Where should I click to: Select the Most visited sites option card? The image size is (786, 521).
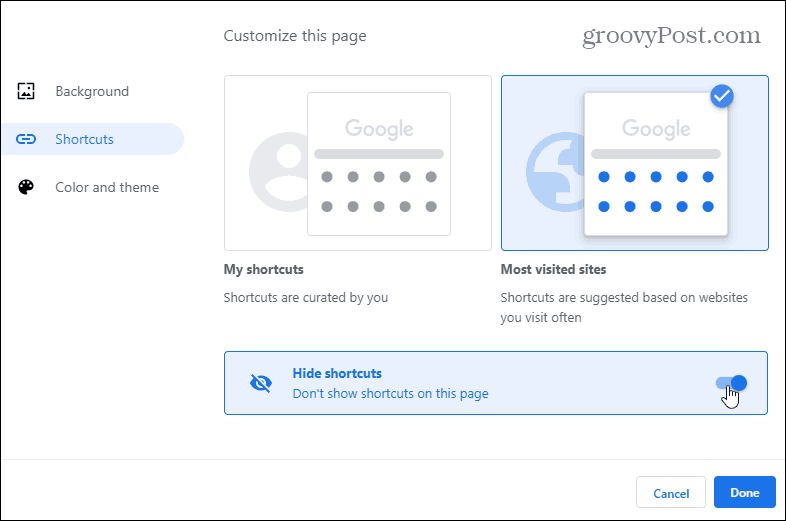click(635, 163)
